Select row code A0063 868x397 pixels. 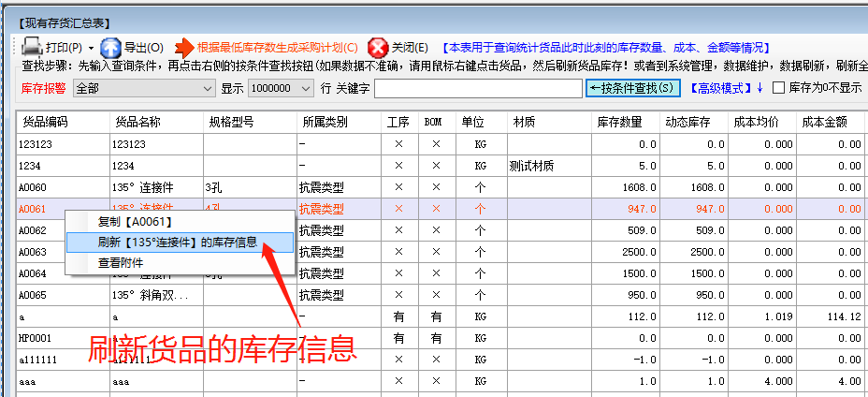click(32, 252)
